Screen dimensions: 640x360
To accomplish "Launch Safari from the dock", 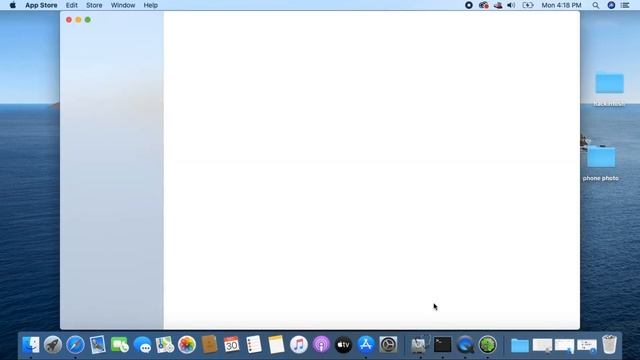I will [x=76, y=345].
